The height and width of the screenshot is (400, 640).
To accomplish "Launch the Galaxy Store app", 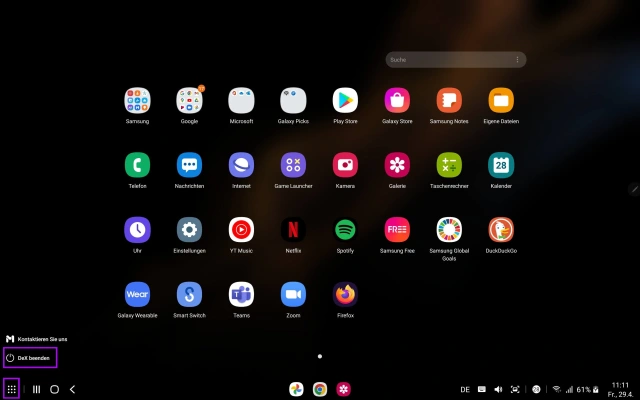I will (397, 100).
